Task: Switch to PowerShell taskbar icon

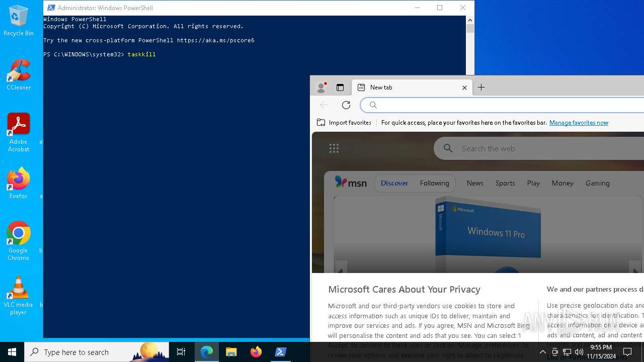Action: pyautogui.click(x=281, y=352)
